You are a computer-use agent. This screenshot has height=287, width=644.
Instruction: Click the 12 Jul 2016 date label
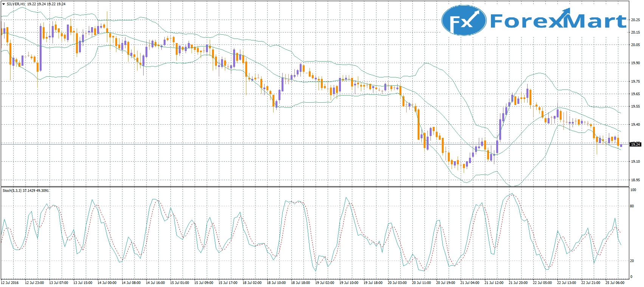point(10,282)
